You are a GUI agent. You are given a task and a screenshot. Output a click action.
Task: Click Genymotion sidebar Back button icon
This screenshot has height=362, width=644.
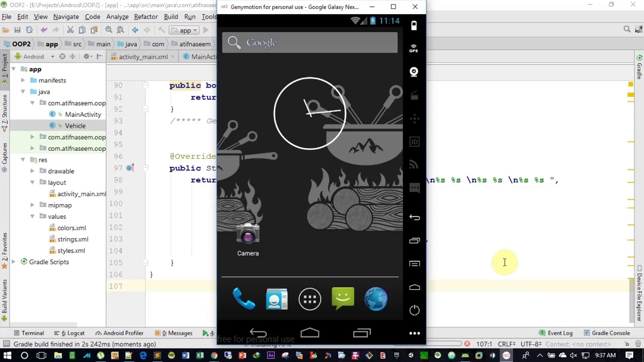click(x=415, y=217)
